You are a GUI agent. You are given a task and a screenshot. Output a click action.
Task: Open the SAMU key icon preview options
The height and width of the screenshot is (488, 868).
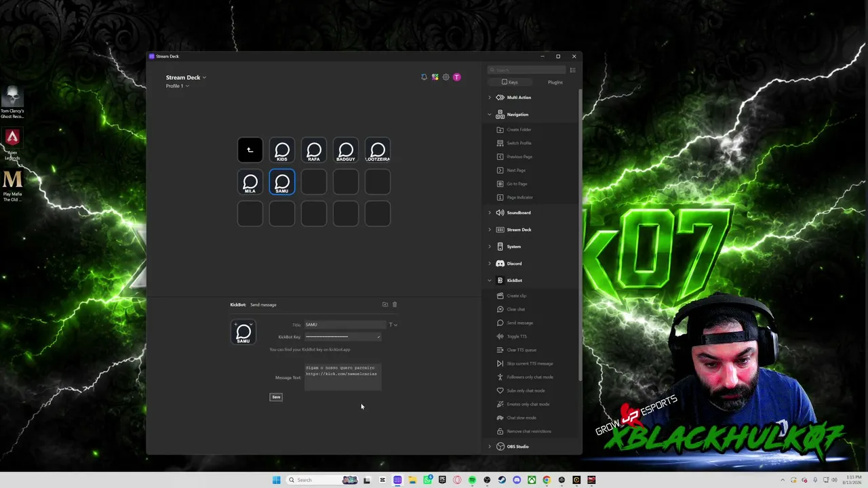coord(243,333)
